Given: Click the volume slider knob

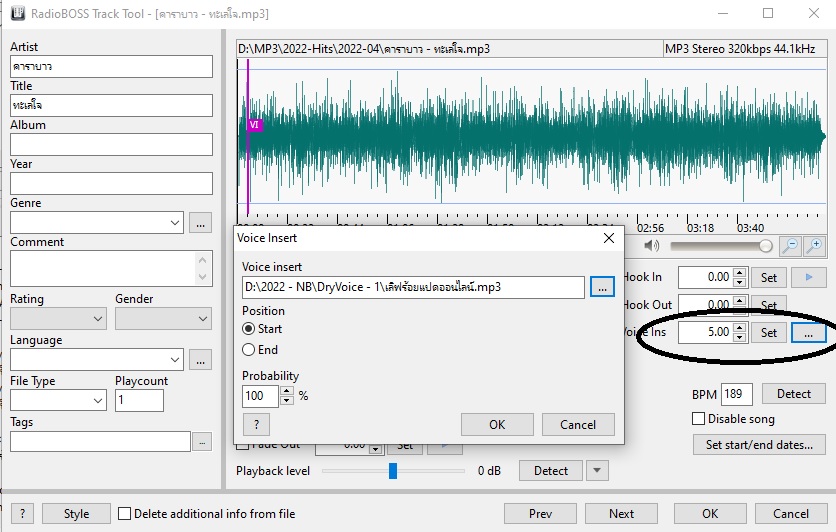Looking at the screenshot, I should coord(766,246).
